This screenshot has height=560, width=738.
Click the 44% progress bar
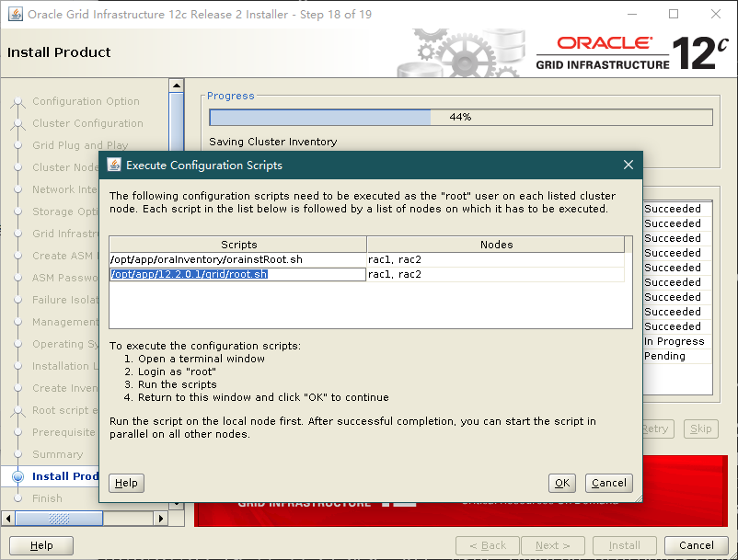click(x=461, y=117)
